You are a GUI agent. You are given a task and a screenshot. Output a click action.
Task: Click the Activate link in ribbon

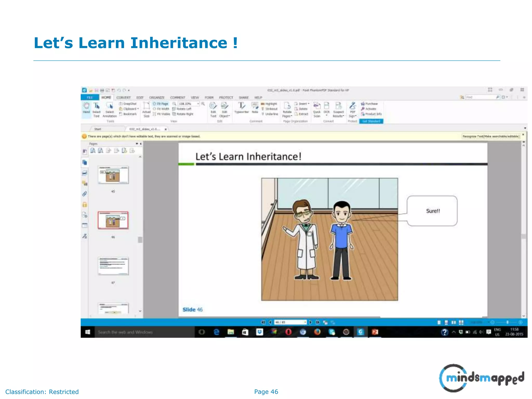368,109
